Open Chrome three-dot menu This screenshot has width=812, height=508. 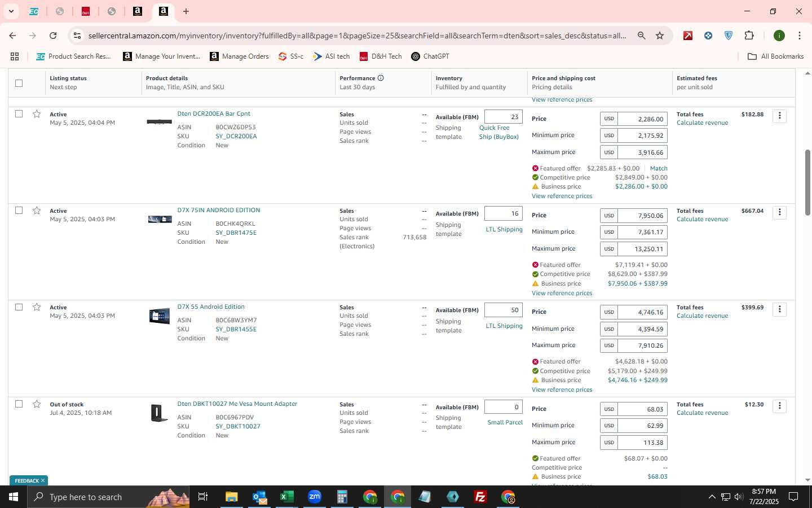click(x=800, y=36)
